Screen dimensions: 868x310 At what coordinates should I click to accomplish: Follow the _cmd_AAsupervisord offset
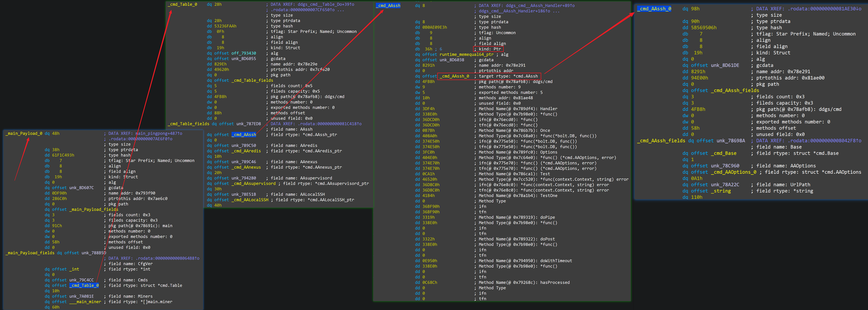click(x=254, y=183)
